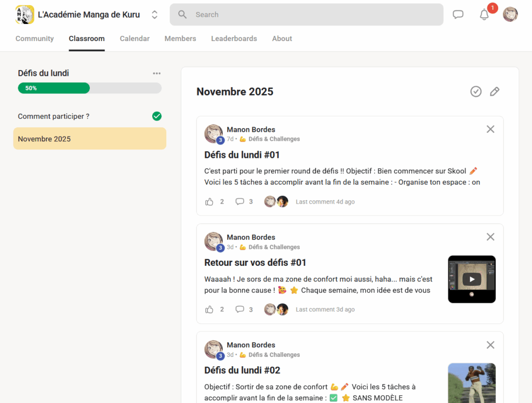The height and width of the screenshot is (403, 532).
Task: Open the Last comment 4d ago link
Action: tap(325, 202)
